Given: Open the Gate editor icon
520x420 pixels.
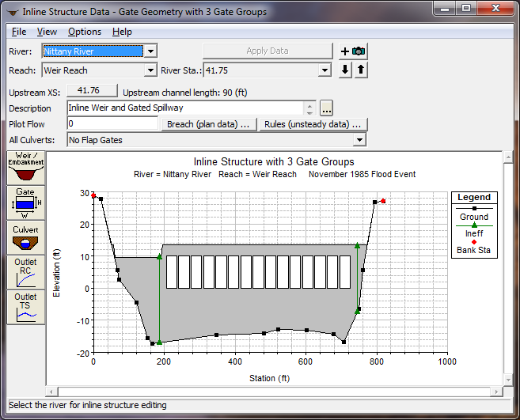Looking at the screenshot, I should click(x=26, y=203).
